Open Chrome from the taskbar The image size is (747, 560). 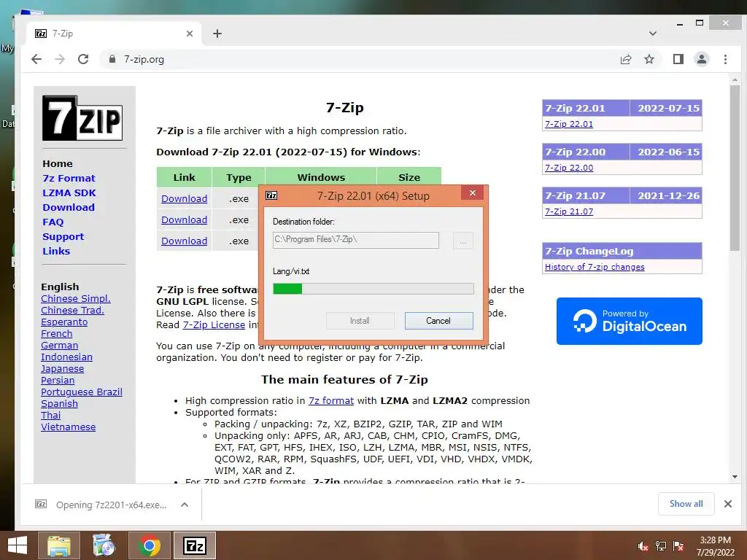pos(149,545)
